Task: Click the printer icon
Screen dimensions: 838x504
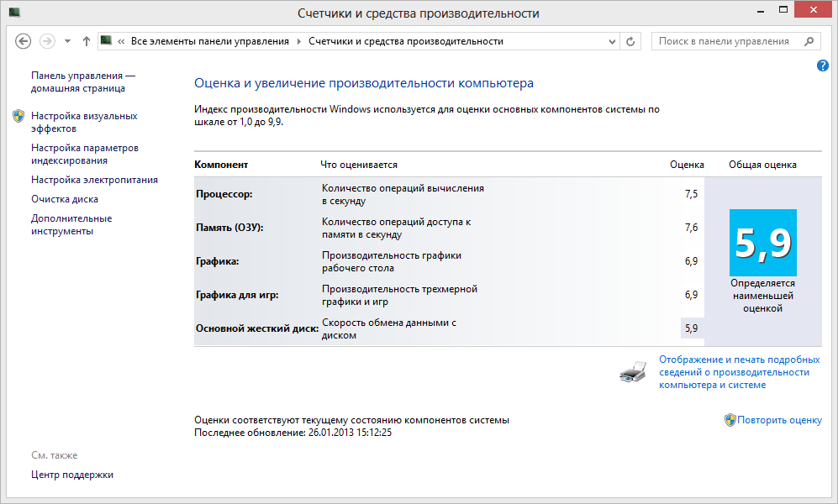Action: coord(633,371)
